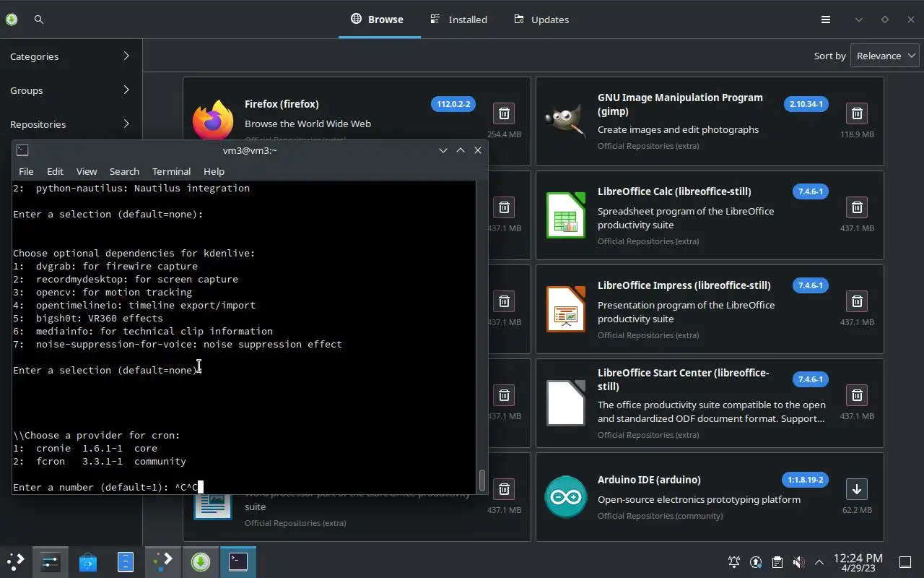The height and width of the screenshot is (578, 924).
Task: Click the LibreOffice Calc spreadsheet icon
Action: (x=566, y=215)
